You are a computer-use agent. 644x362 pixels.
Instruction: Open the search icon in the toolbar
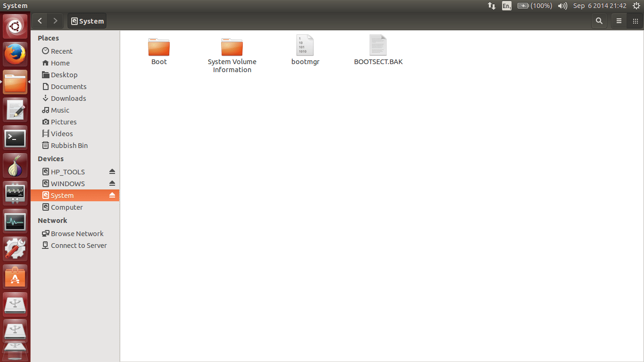point(599,21)
